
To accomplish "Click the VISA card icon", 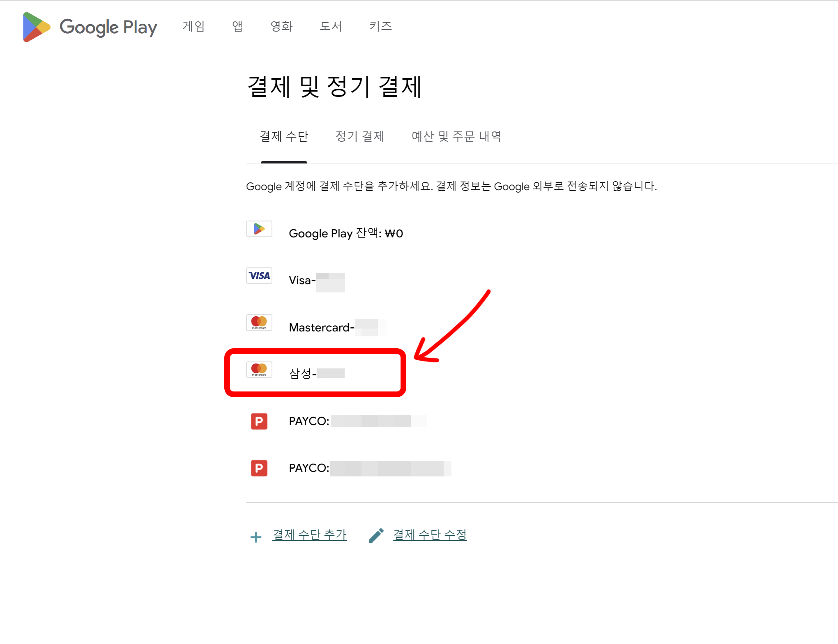I will 259,276.
